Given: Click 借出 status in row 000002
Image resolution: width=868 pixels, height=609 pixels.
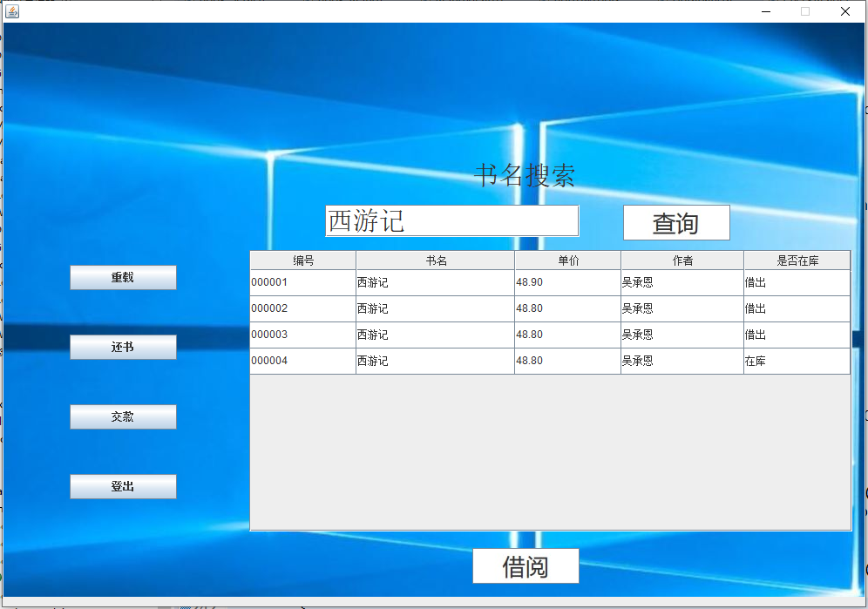Looking at the screenshot, I should tap(797, 308).
